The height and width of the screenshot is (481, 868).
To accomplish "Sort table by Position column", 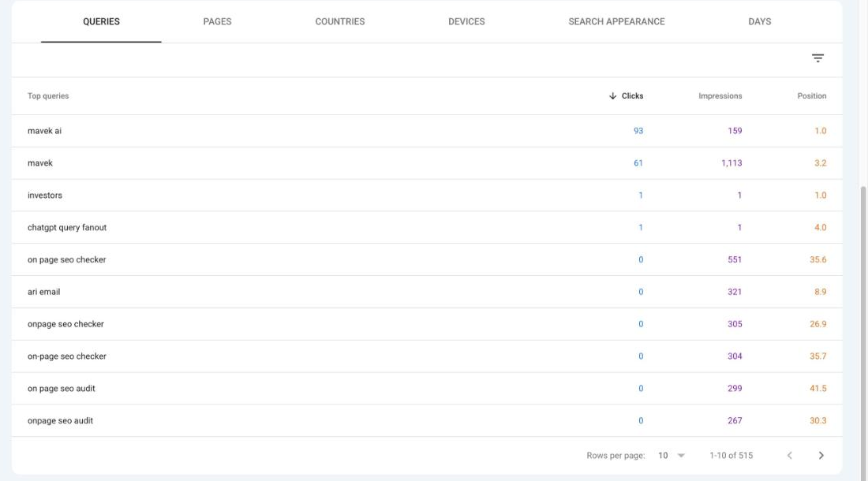I will [811, 95].
